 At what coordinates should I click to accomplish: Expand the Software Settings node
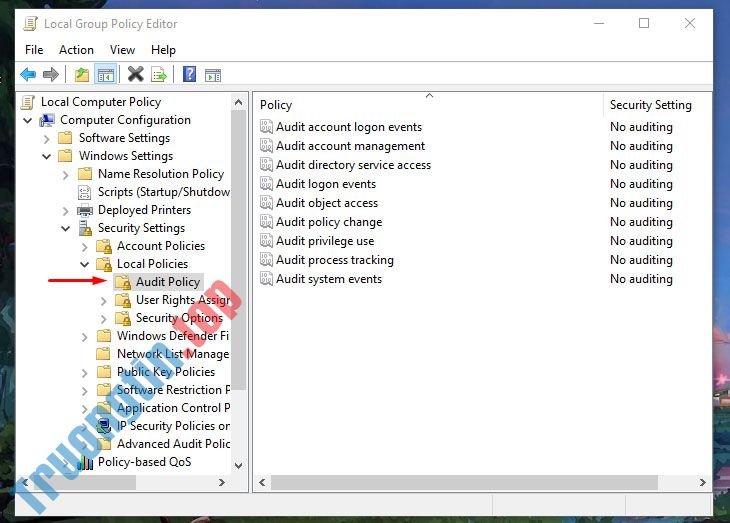click(46, 138)
